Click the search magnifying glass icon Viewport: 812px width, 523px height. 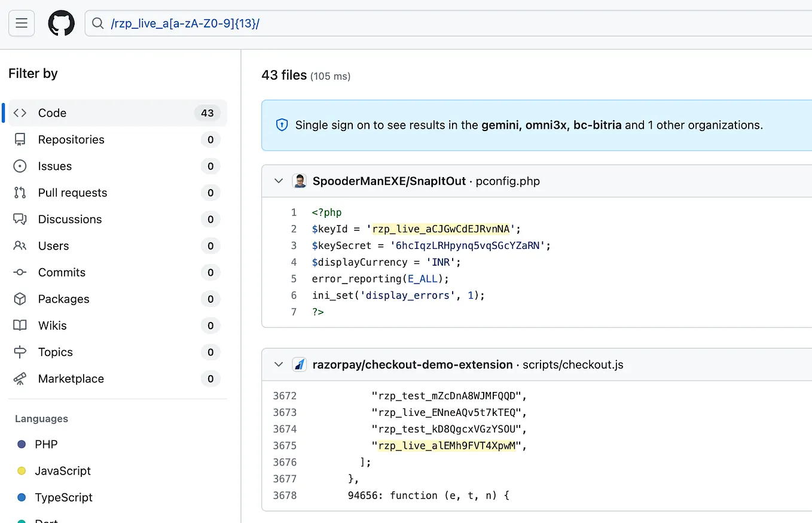97,23
